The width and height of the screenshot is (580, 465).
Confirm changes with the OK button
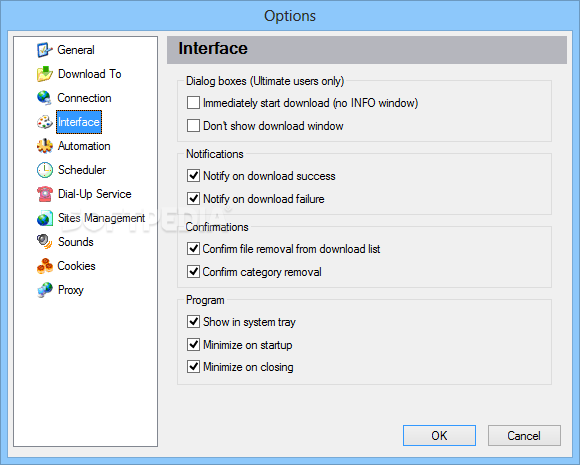439,435
